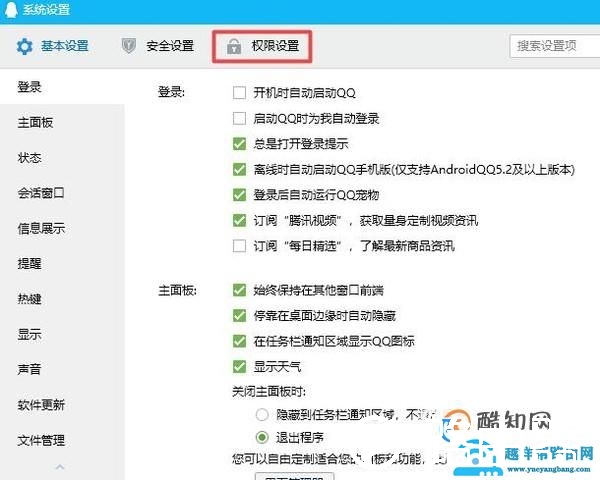Click the lock icon for 权限设置

pyautogui.click(x=234, y=46)
